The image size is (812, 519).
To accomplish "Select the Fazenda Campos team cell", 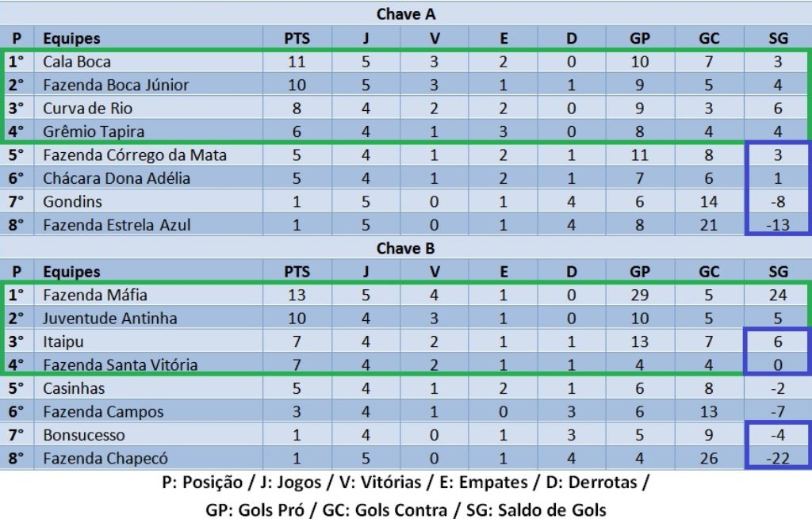I will [103, 411].
